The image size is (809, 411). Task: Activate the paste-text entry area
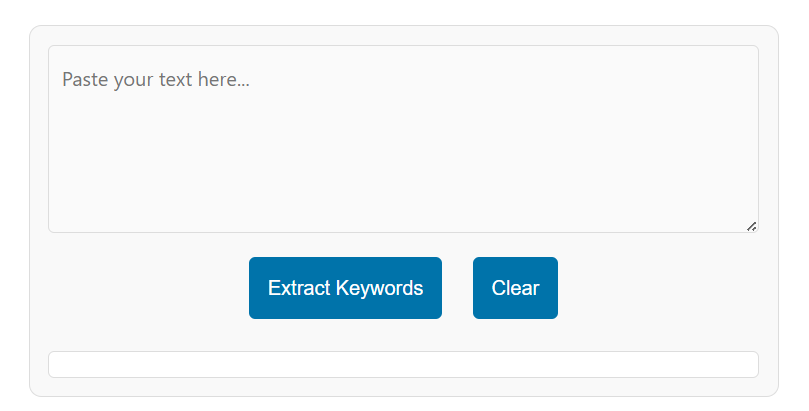tap(403, 139)
